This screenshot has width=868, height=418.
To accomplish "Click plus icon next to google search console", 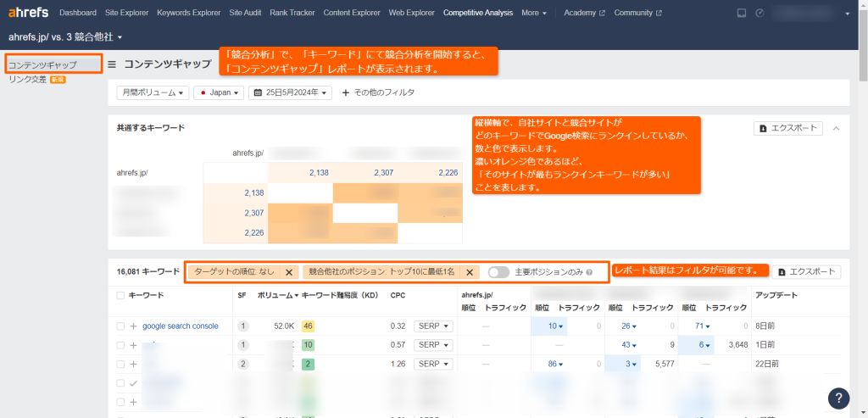I will pyautogui.click(x=133, y=326).
